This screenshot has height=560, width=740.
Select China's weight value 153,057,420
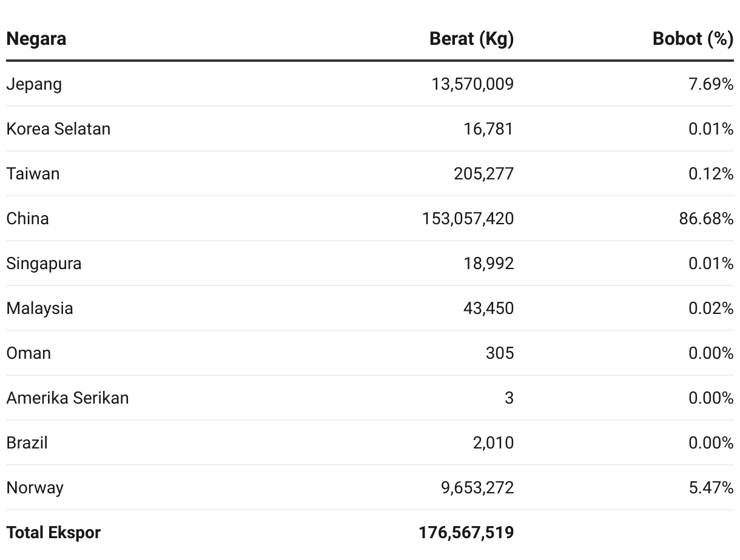(468, 219)
